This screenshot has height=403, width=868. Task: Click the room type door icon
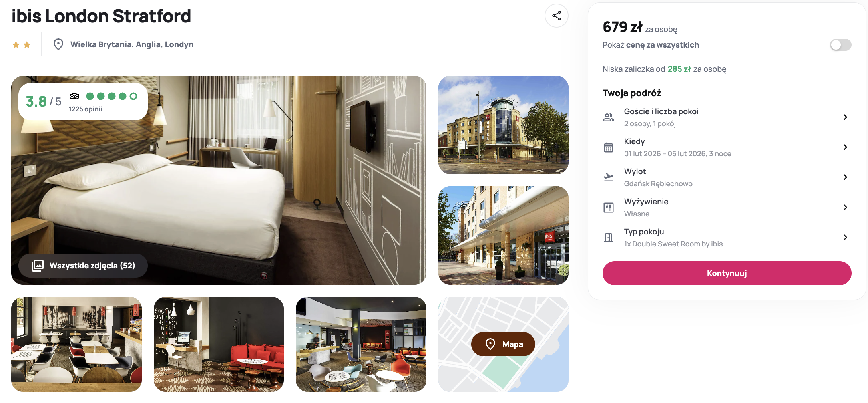(x=609, y=238)
